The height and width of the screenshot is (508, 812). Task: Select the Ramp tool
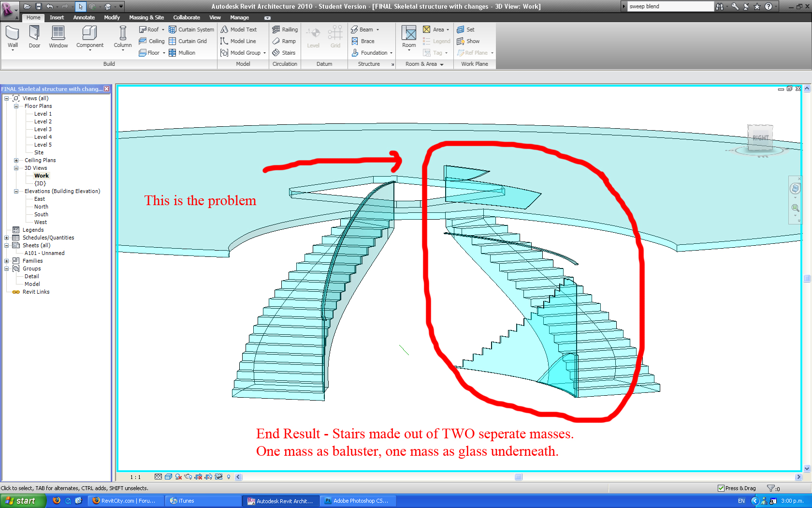(284, 41)
